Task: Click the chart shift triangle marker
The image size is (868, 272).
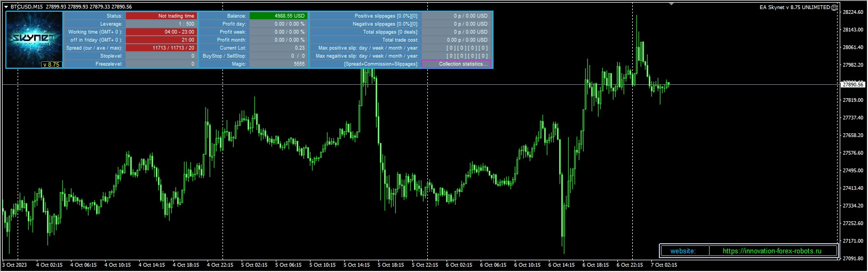Action: pyautogui.click(x=671, y=4)
